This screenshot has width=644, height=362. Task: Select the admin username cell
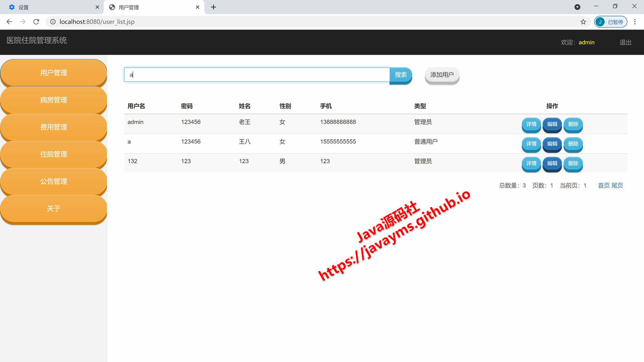point(135,122)
